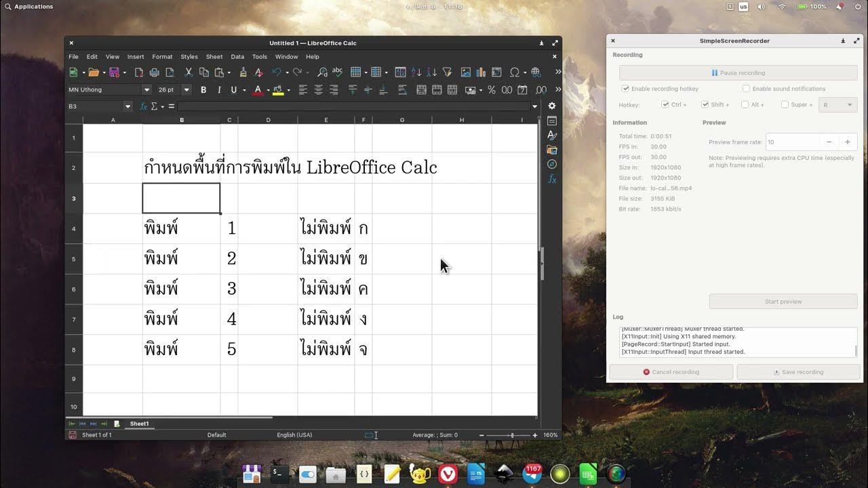Expand the Name Box B3 dropdown
Screen dimensions: 868x488
(127, 106)
